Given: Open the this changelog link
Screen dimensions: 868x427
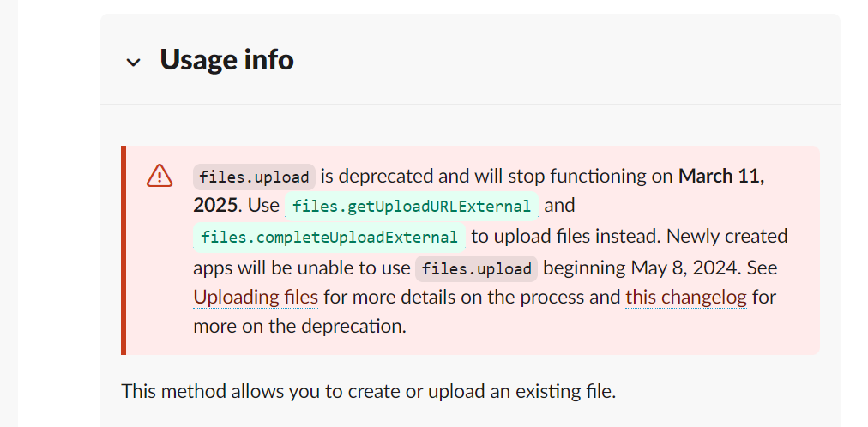Looking at the screenshot, I should [x=686, y=298].
